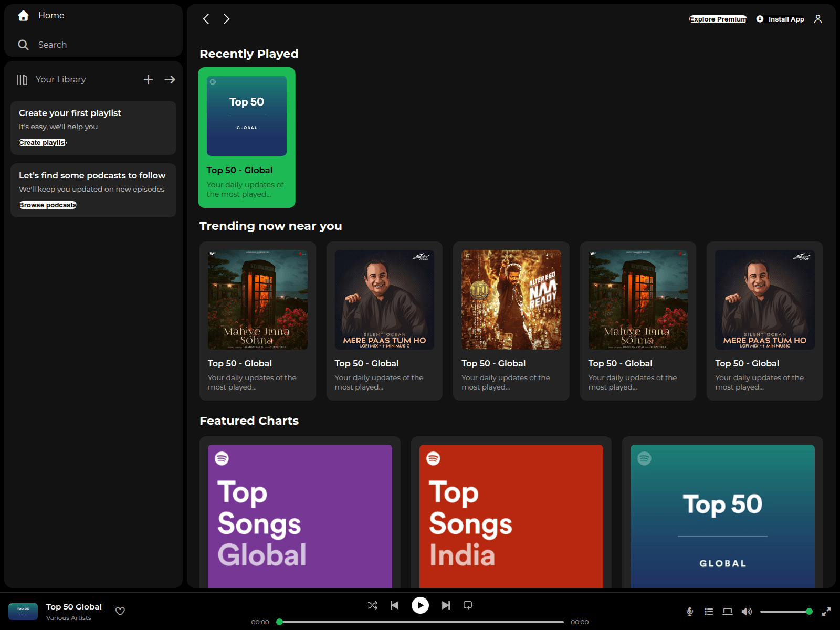Click the Search label in sidebar

click(52, 45)
